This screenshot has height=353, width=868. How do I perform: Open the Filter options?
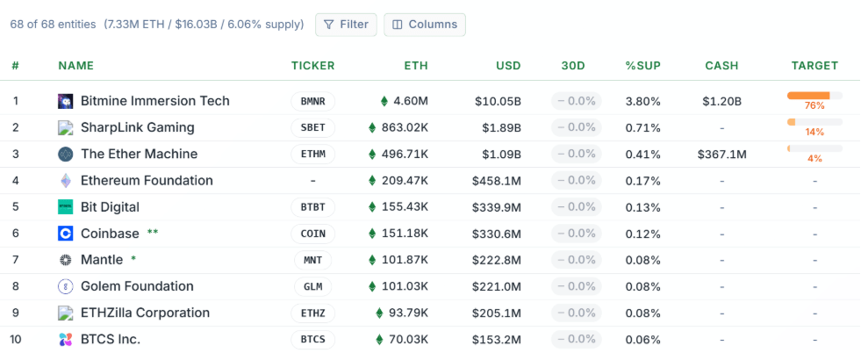346,25
